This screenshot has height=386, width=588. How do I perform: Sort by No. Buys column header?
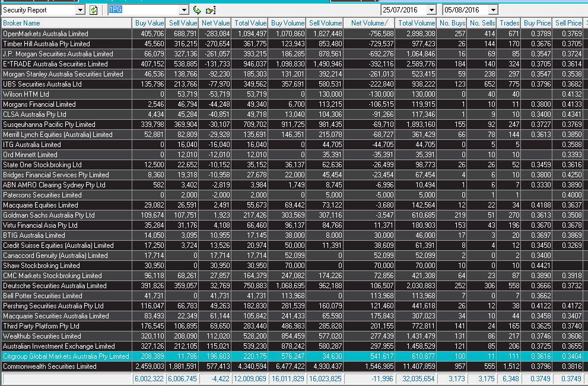coord(452,23)
